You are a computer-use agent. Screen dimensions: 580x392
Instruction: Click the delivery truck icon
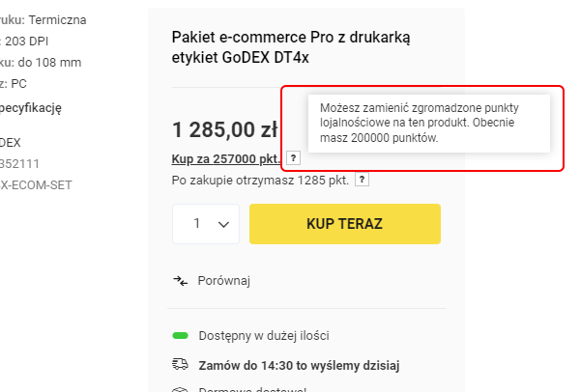[x=180, y=365]
